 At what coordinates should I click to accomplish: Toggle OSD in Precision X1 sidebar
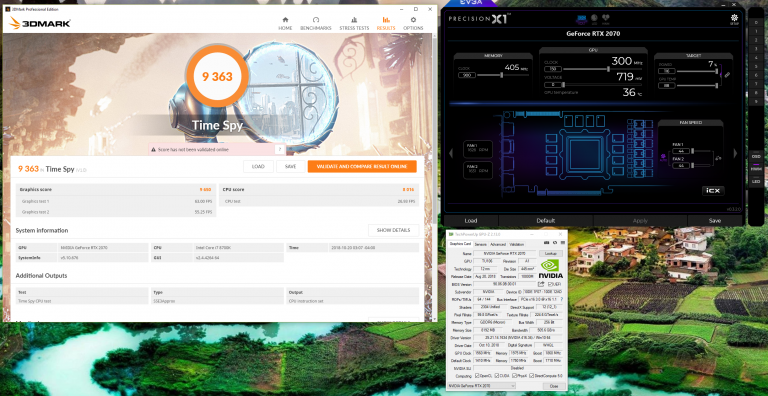point(756,156)
